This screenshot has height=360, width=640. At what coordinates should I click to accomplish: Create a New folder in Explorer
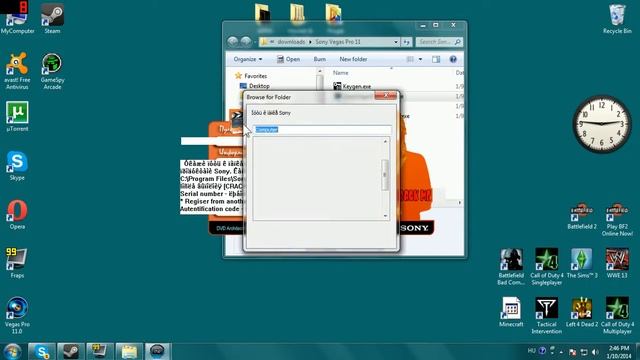pyautogui.click(x=353, y=59)
